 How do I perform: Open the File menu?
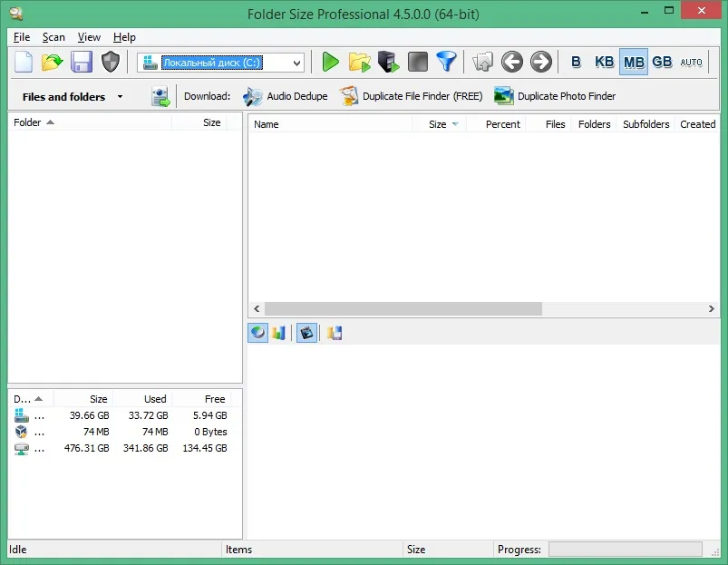22,37
